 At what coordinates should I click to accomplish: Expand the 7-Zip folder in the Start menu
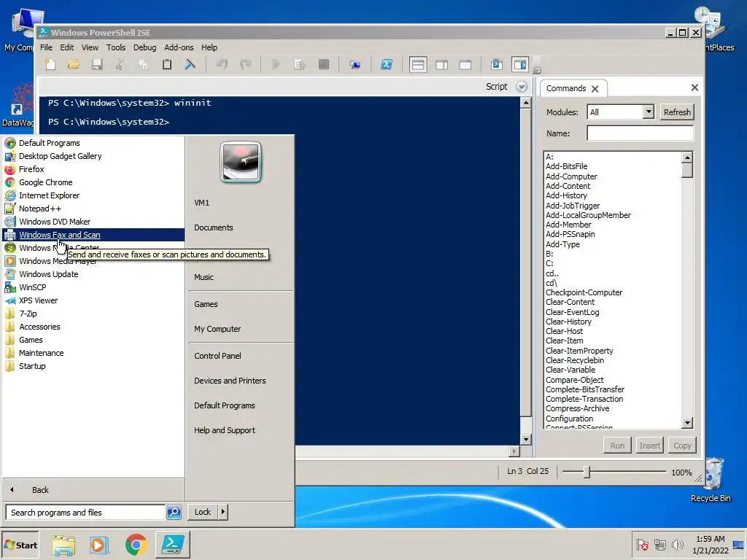click(28, 314)
